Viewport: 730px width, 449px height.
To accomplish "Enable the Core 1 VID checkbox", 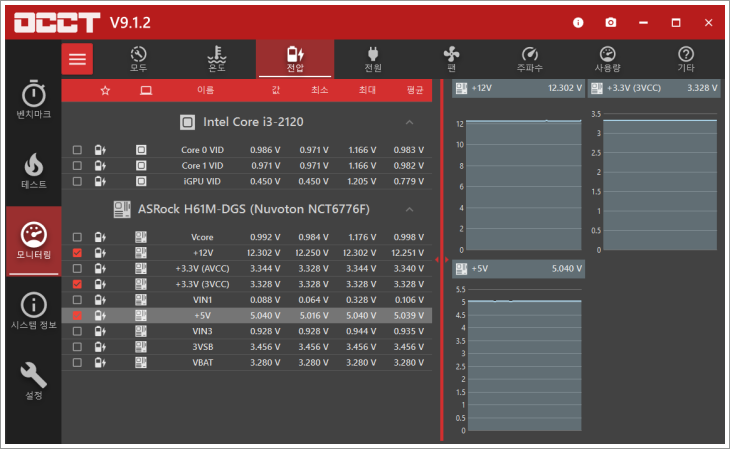I will click(x=77, y=166).
